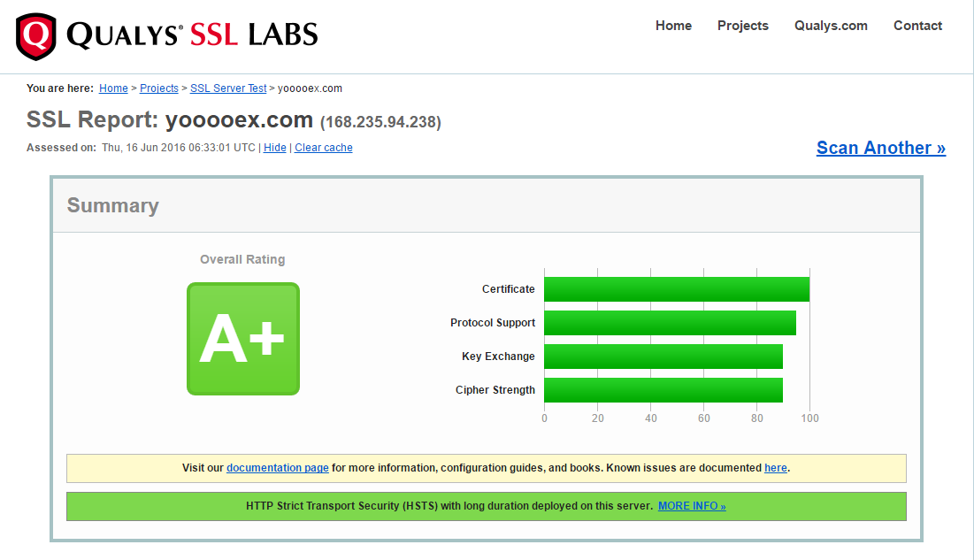Open Projects from the breadcrumb trail
This screenshot has height=560, width=974.
pyautogui.click(x=158, y=88)
